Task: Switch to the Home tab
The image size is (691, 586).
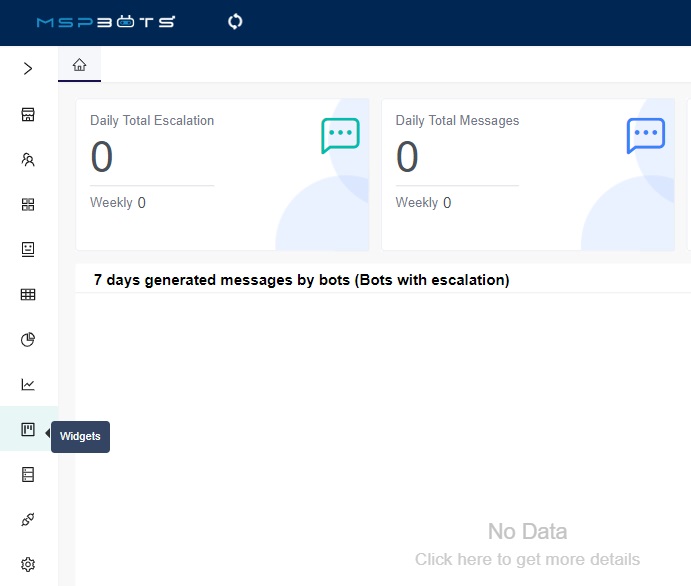Action: [79, 65]
